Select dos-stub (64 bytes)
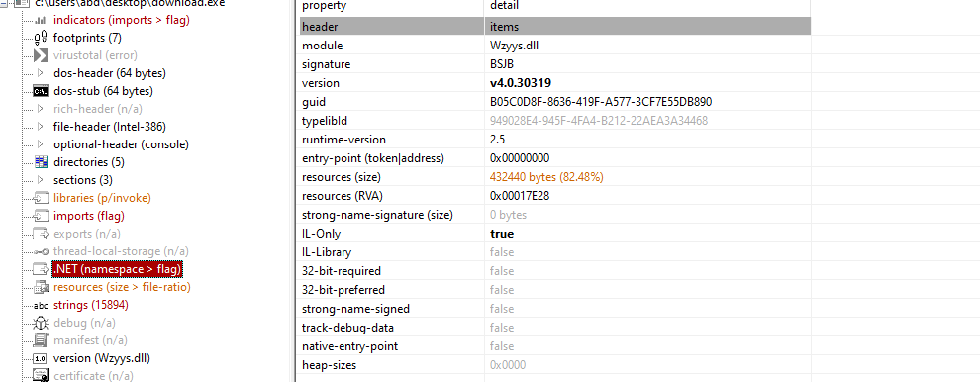980x382 pixels. [x=103, y=91]
